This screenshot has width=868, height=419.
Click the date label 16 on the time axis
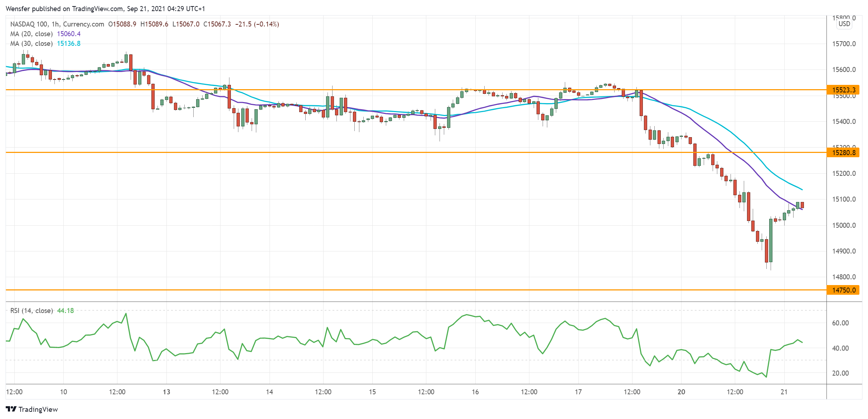pyautogui.click(x=475, y=392)
